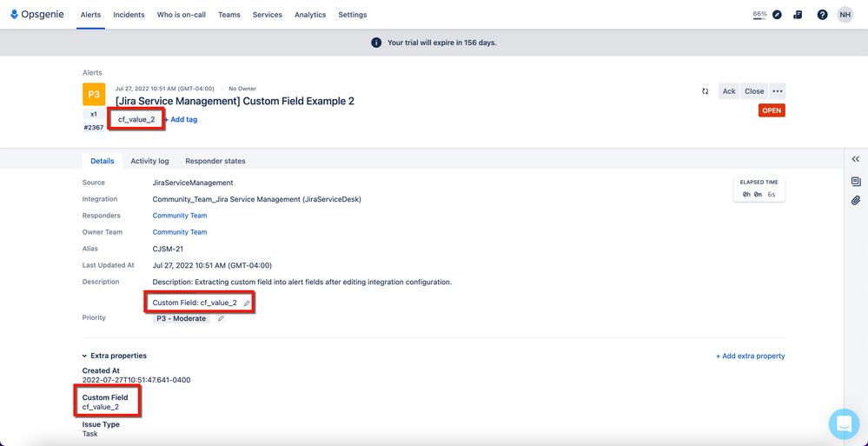The image size is (868, 446).
Task: Click the alert title Custom Field Example 2
Action: tap(235, 101)
